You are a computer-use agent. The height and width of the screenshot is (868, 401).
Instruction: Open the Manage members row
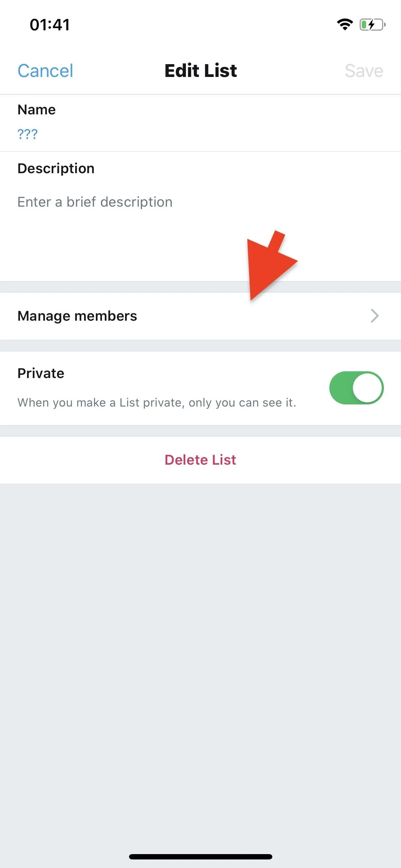[200, 316]
